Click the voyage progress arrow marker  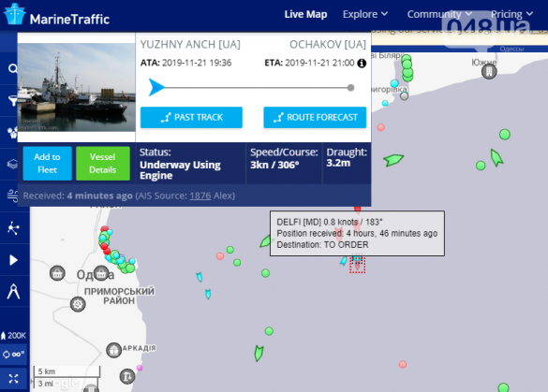(x=156, y=87)
